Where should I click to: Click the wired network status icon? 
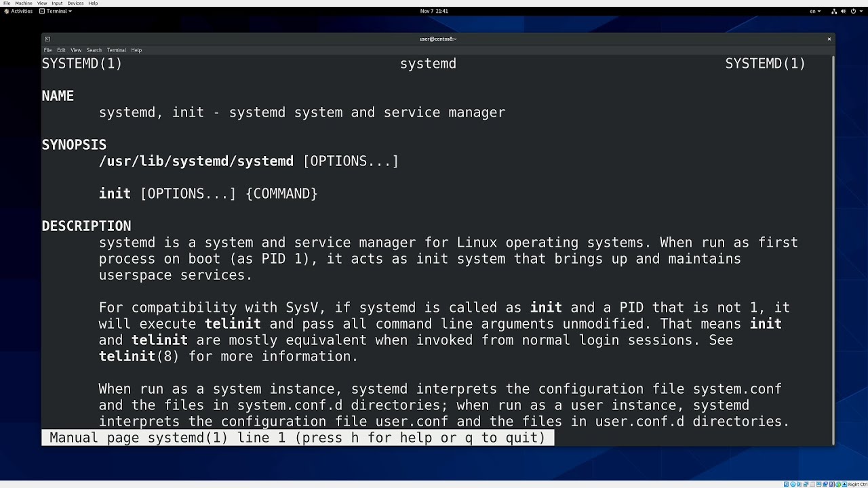click(x=834, y=11)
